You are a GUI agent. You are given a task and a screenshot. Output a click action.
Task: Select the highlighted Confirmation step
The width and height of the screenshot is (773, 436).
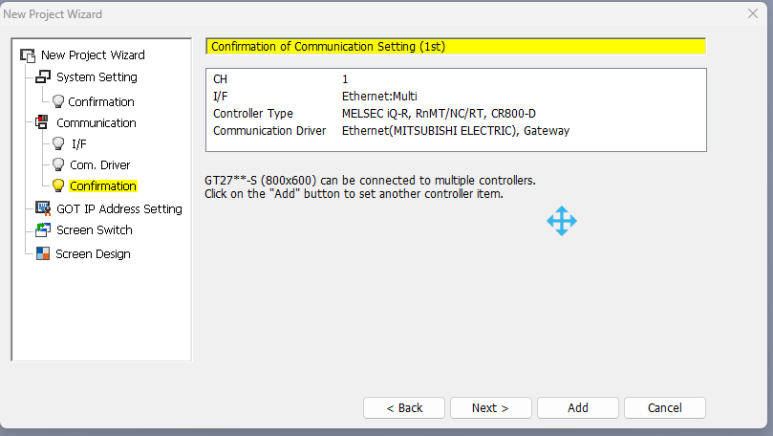pyautogui.click(x=103, y=186)
